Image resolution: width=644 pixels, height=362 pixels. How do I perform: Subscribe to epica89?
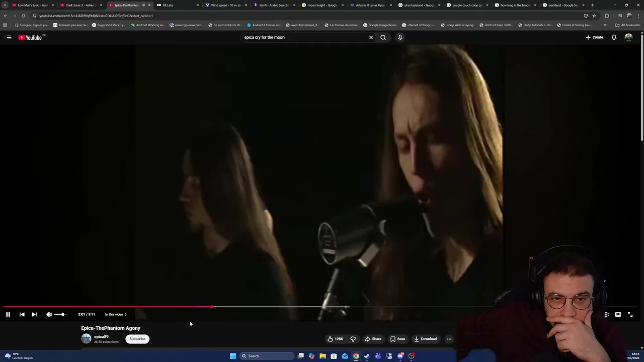coord(137,339)
